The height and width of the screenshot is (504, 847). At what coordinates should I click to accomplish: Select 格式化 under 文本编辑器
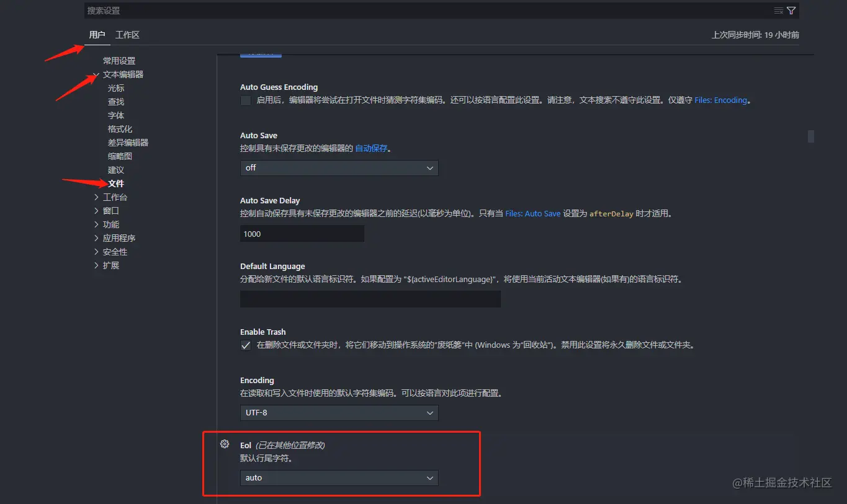pyautogui.click(x=120, y=129)
